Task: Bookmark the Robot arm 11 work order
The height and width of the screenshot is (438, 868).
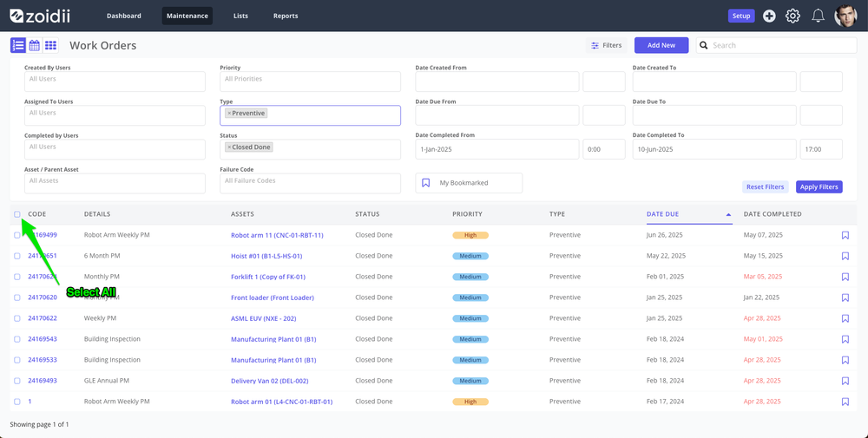Action: click(x=845, y=235)
